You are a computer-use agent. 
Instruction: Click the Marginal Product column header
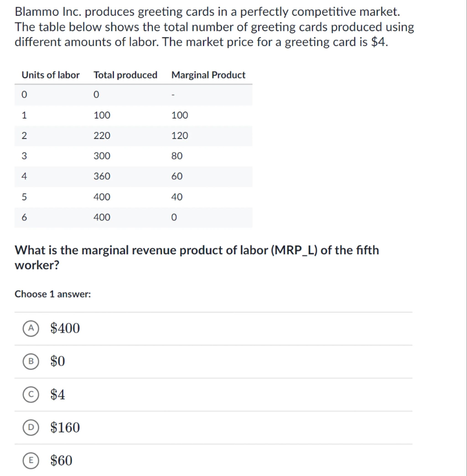point(208,75)
